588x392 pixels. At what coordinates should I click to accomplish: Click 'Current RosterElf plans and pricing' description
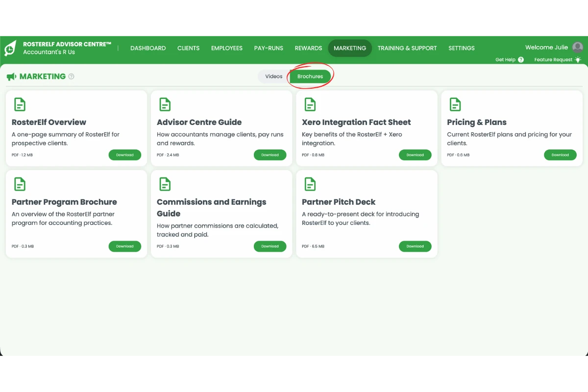510,139
